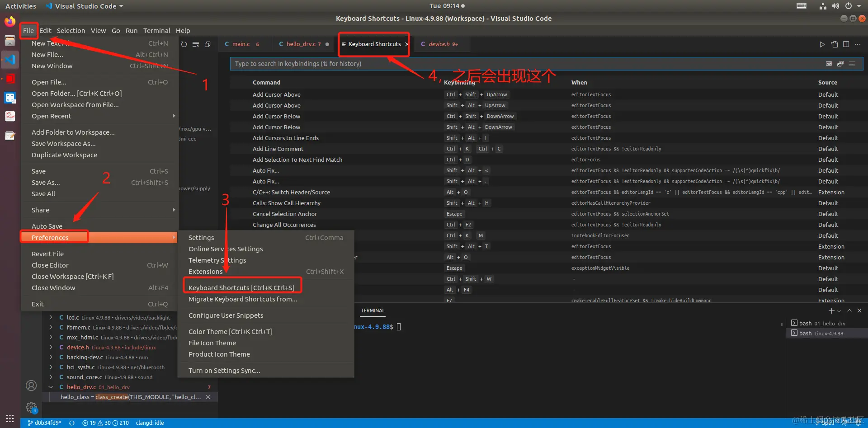
Task: Add a new terminal with plus icon
Action: [x=831, y=310]
